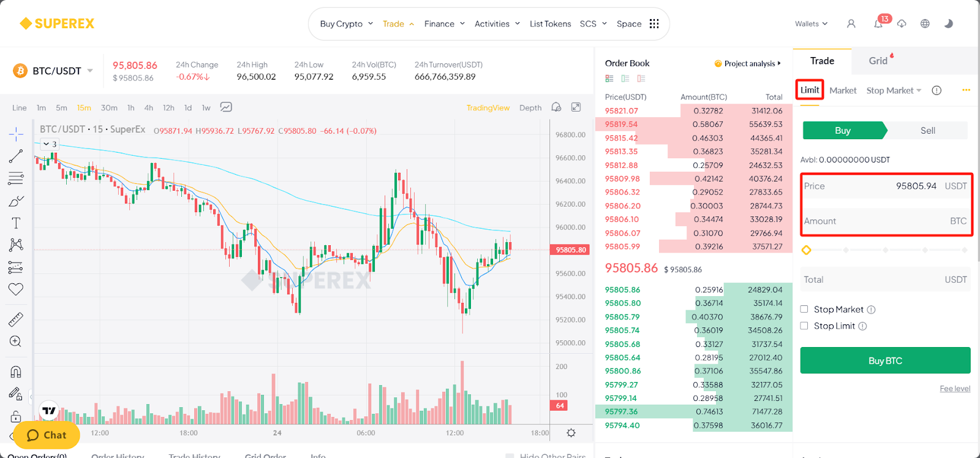Click the download app cloud icon
This screenshot has height=458, width=980.
pyautogui.click(x=902, y=23)
